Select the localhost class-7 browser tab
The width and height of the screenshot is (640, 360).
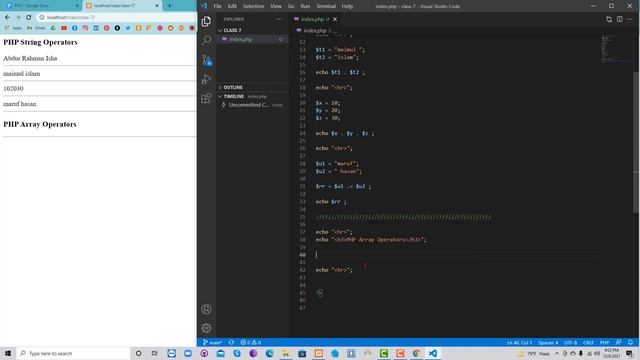pos(122,6)
